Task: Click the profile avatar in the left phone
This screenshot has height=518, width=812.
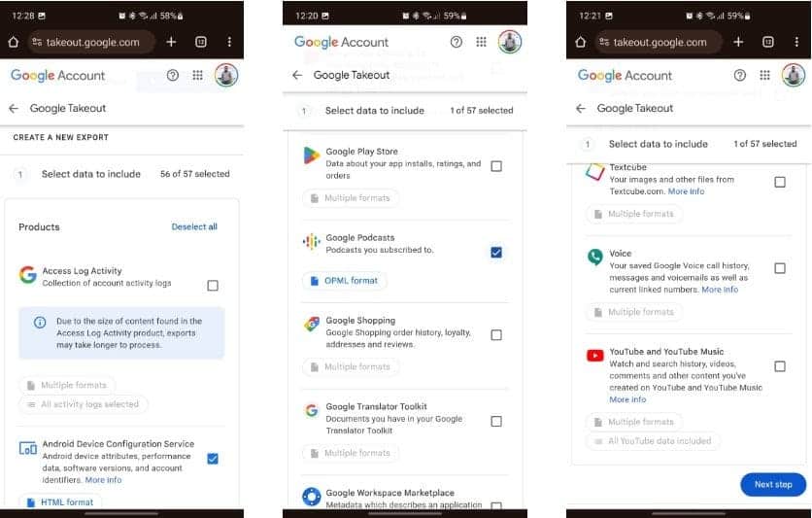Action: (226, 76)
